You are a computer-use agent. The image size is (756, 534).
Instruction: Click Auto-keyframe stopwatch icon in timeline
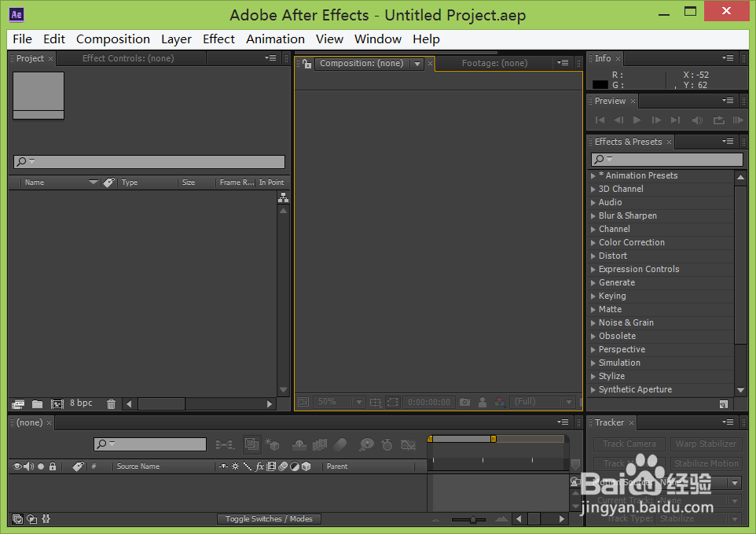[387, 444]
